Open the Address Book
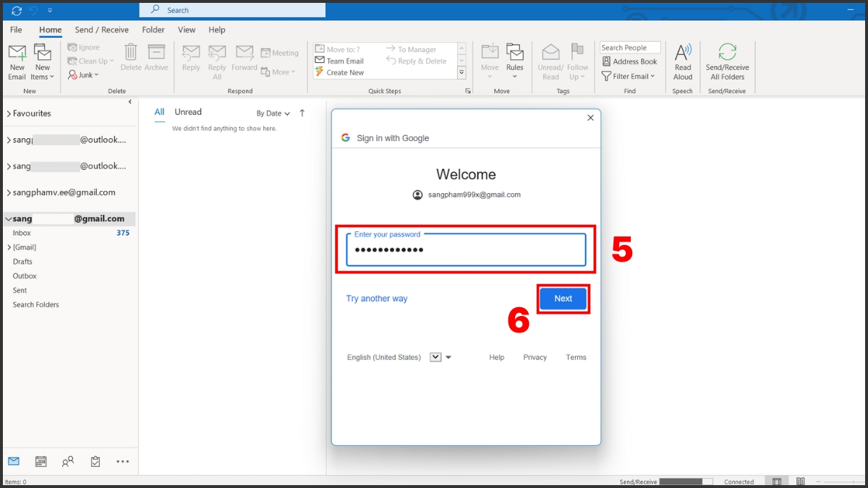This screenshot has width=868, height=488. click(x=629, y=61)
